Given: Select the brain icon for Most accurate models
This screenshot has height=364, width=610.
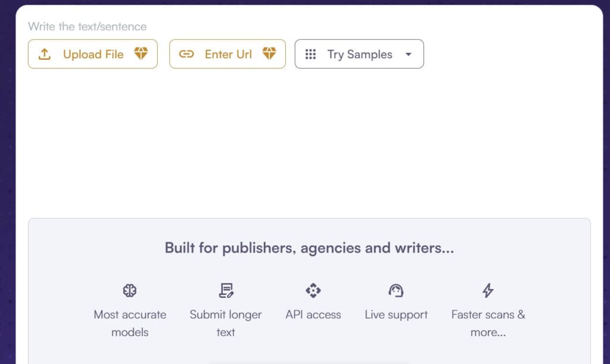Looking at the screenshot, I should coord(129,291).
